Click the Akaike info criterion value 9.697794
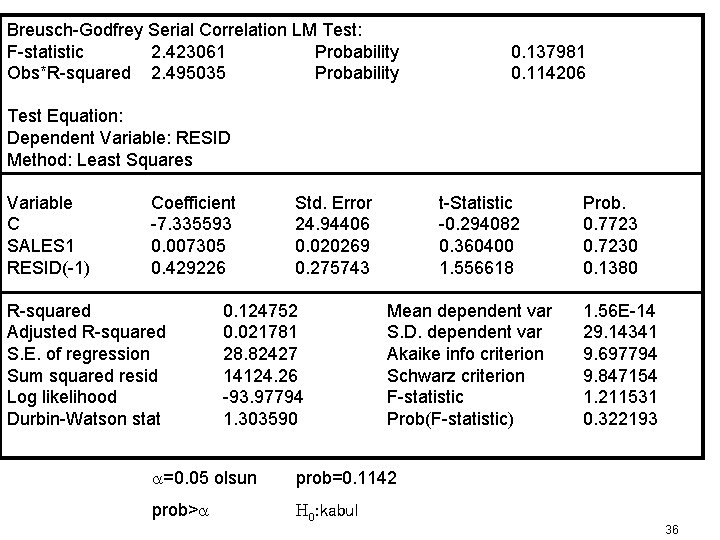This screenshot has height=540, width=720. (x=620, y=354)
